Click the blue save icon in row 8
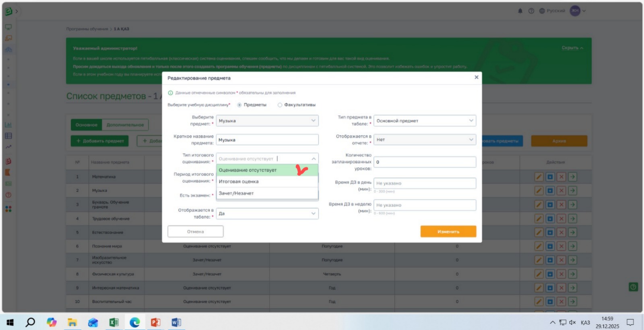Image resolution: width=644 pixels, height=330 pixels. (x=550, y=274)
